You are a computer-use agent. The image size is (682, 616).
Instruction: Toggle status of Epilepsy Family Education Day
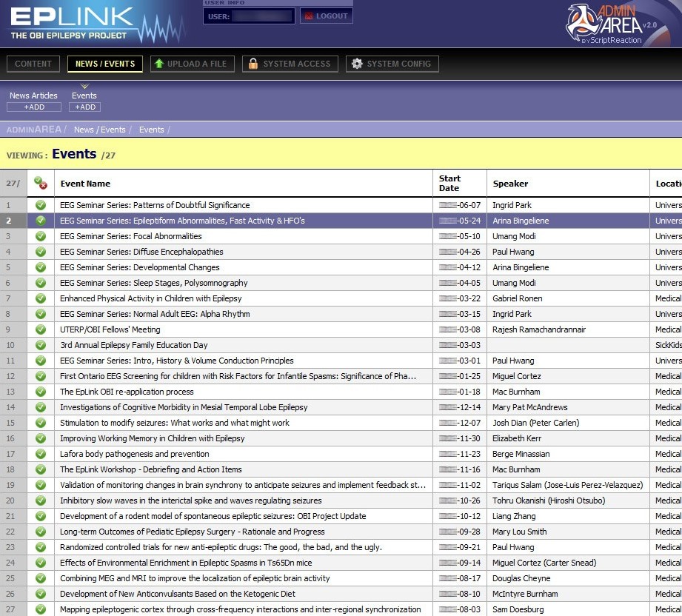(41, 345)
